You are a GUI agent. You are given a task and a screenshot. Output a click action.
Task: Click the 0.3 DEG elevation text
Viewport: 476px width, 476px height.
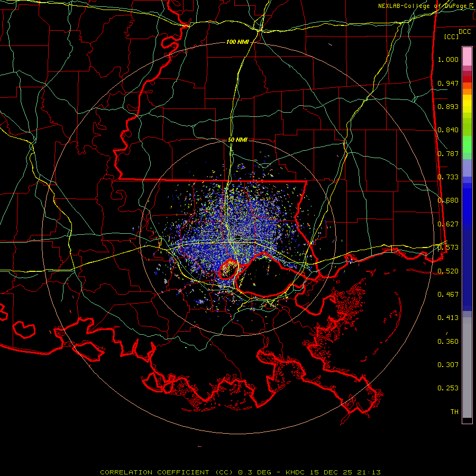(254, 472)
